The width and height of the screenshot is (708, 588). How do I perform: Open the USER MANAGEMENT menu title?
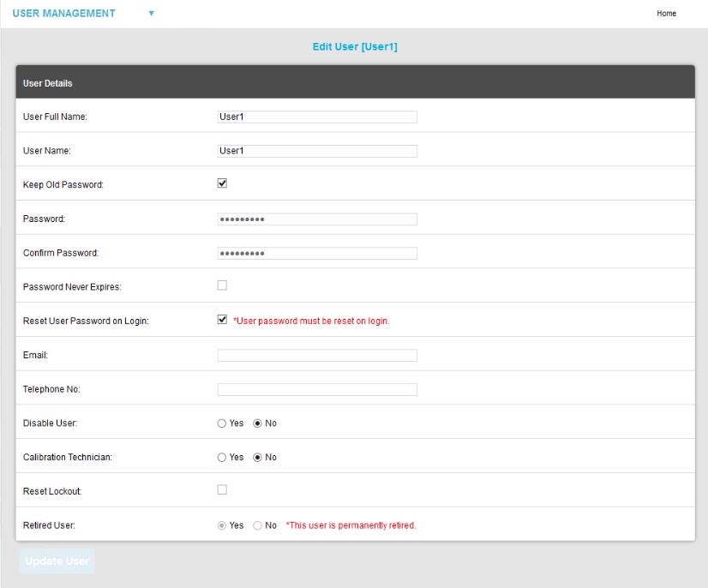(x=63, y=14)
